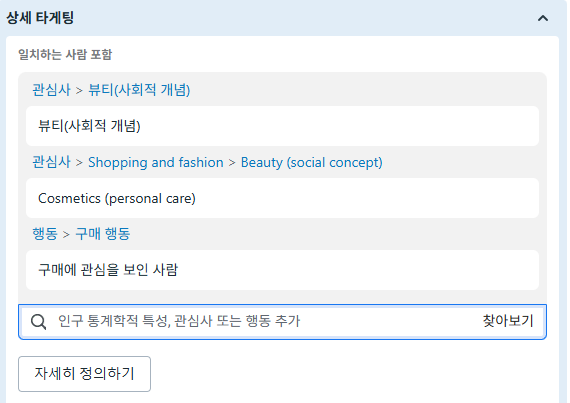Click the 찾아보기 browse button

508,321
